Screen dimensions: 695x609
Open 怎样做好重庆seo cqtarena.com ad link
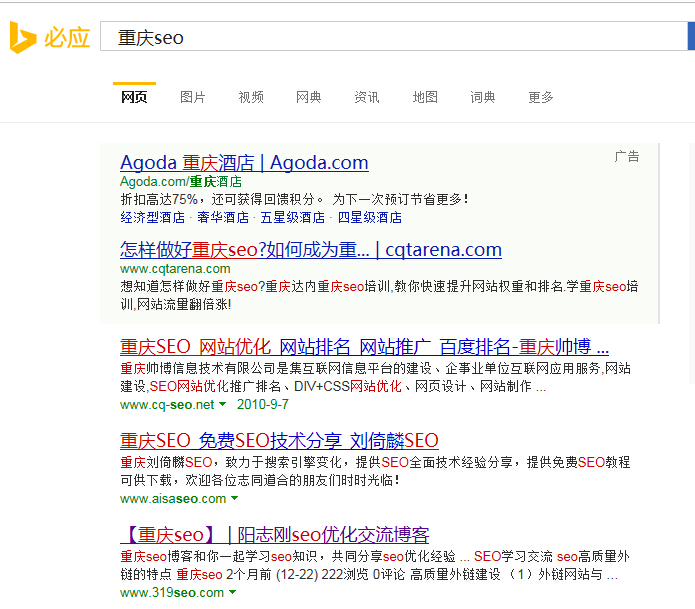click(311, 250)
